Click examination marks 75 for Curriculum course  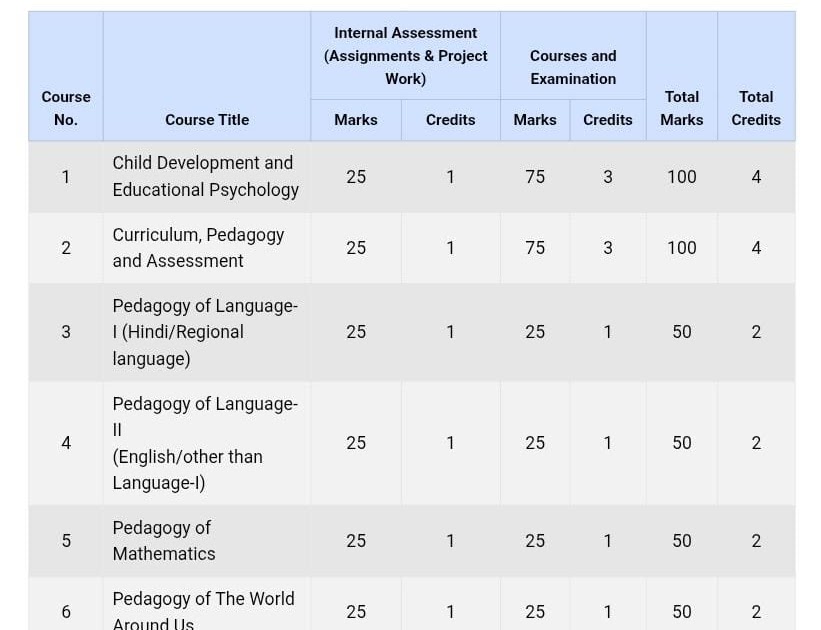535,248
